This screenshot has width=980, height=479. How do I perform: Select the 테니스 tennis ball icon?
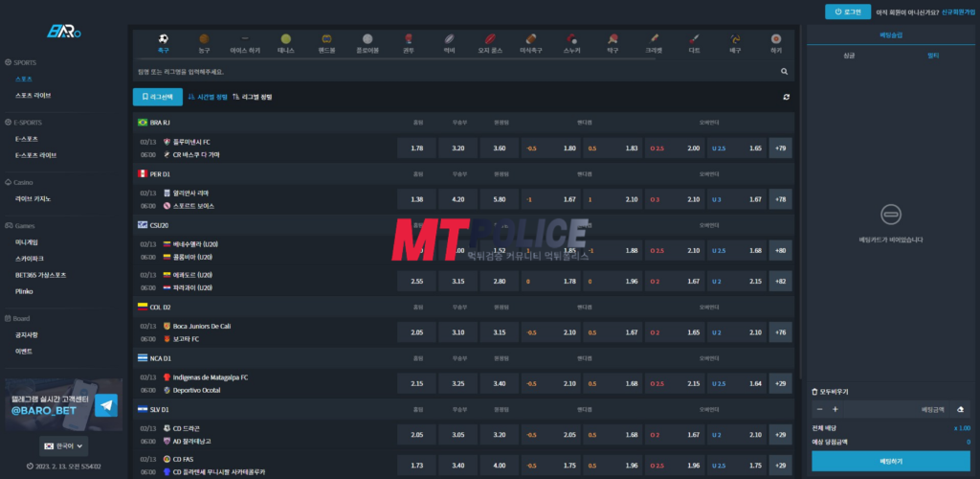(x=285, y=38)
